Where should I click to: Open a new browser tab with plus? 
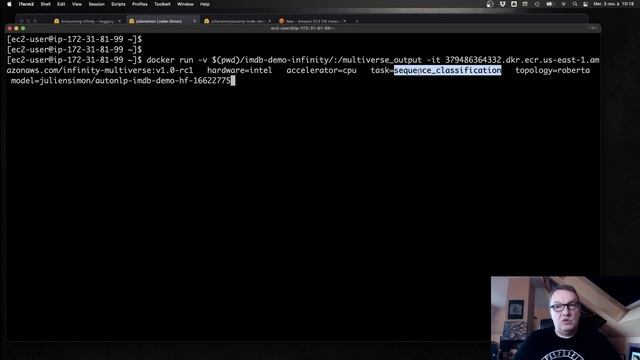pos(357,21)
